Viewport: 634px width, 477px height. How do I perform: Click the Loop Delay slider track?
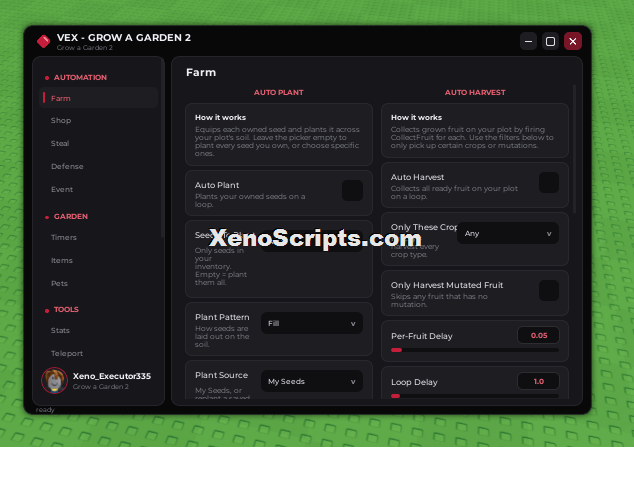475,396
